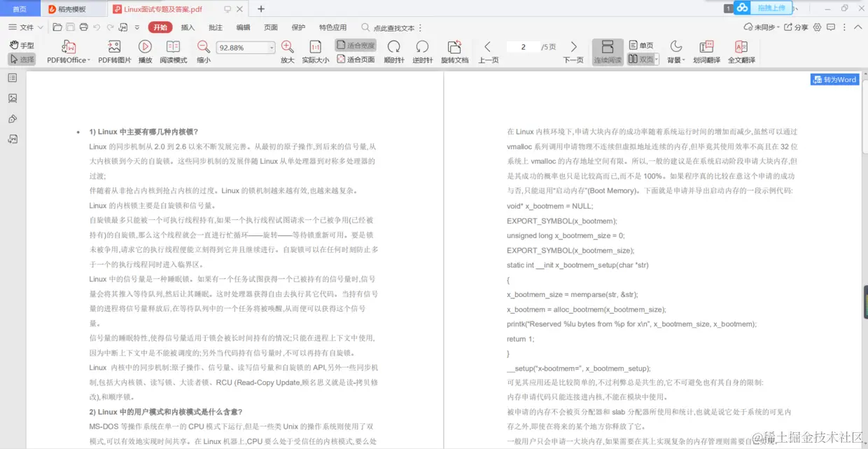Start the slideshow play (播放) button
The height and width of the screenshot is (449, 868).
(145, 52)
